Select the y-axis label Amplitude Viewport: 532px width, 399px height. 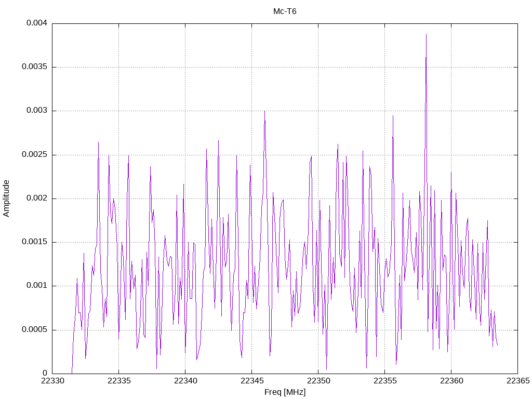click(6, 198)
